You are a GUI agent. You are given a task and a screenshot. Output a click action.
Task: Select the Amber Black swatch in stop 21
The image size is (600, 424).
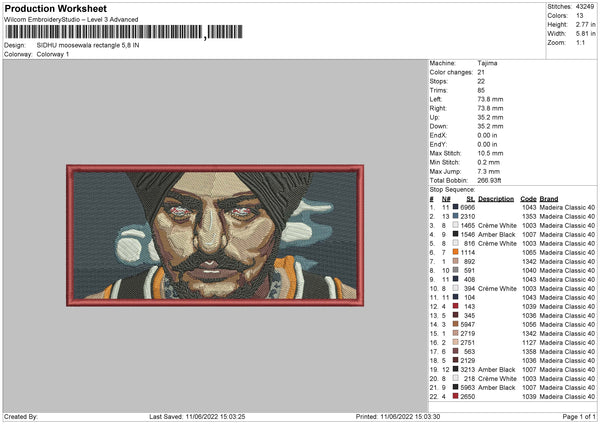point(455,387)
